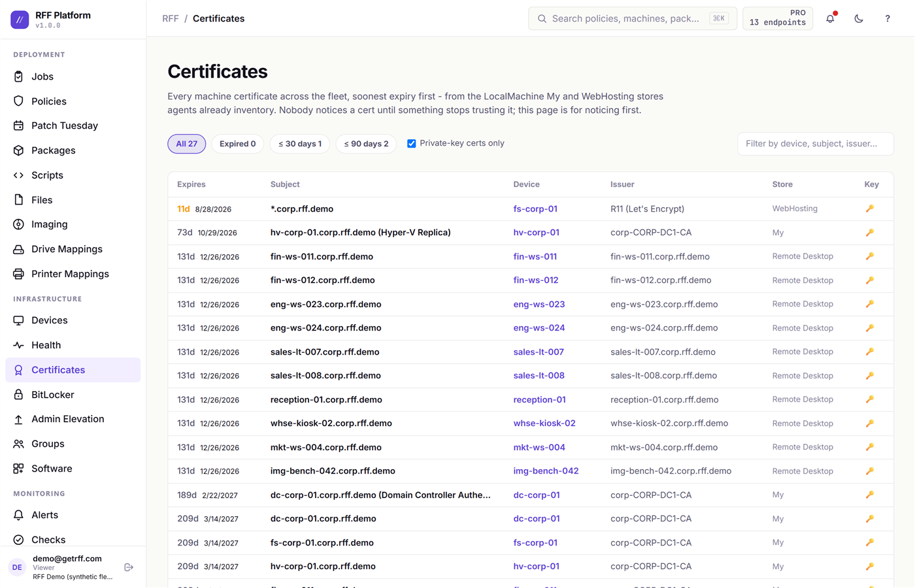This screenshot has height=588, width=915.
Task: Open Alerts in the sidebar
Action: 73,515
